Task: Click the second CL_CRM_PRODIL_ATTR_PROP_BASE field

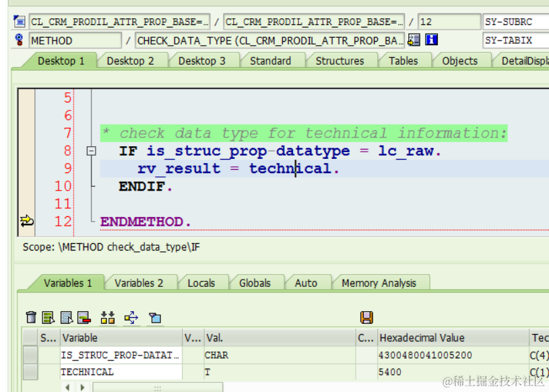Action: (x=314, y=22)
